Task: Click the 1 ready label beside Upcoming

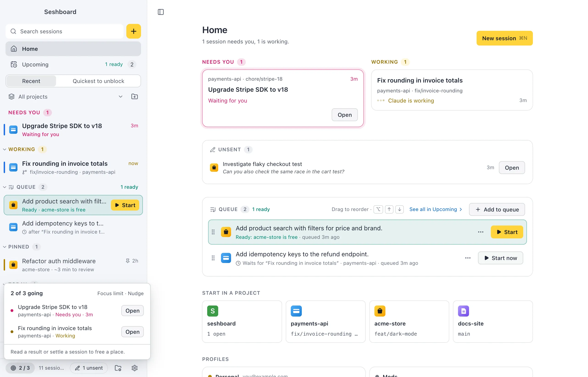Action: 114,64
